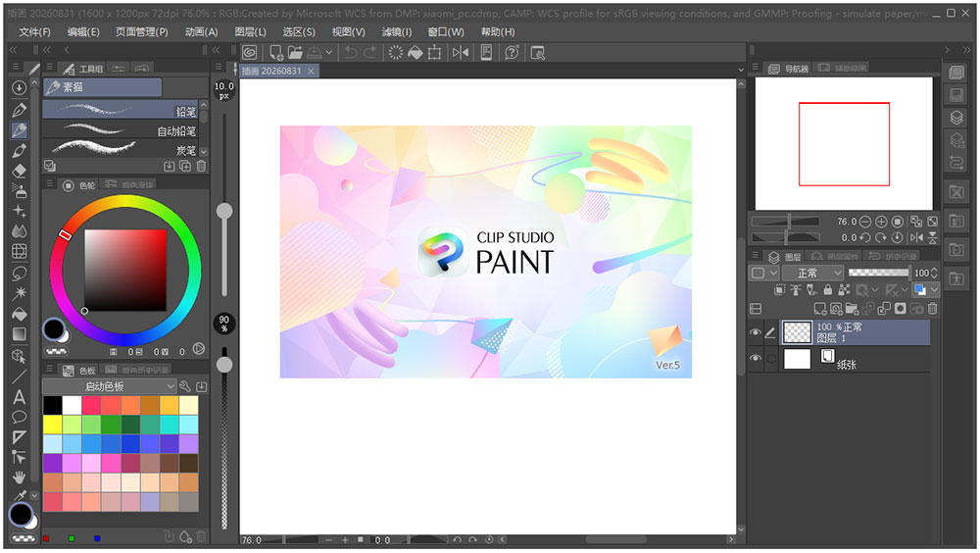The width and height of the screenshot is (980, 553).
Task: Open the 编辑(E) menu
Action: point(83,32)
